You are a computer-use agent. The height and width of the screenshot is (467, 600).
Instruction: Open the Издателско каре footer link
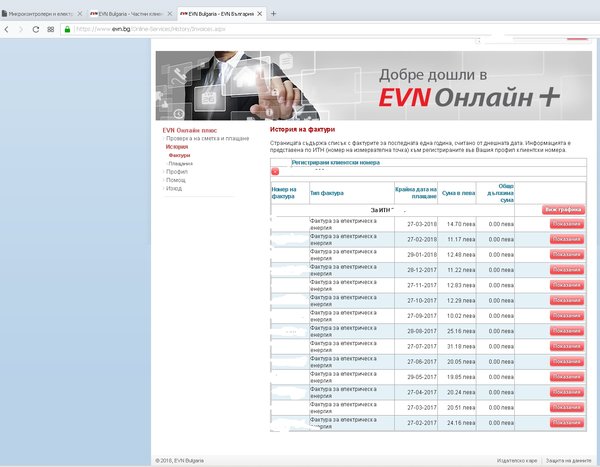(517, 460)
